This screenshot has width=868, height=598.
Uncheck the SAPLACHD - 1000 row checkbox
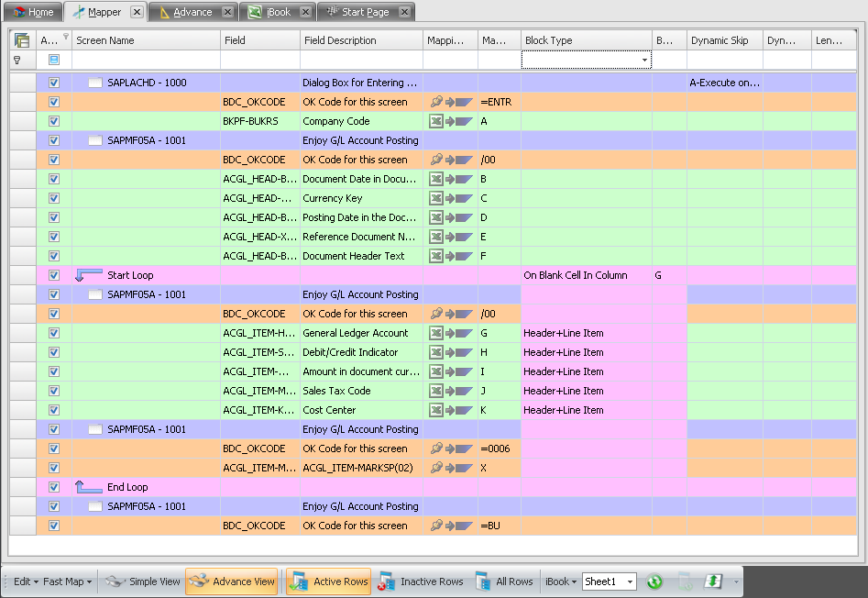pos(53,82)
